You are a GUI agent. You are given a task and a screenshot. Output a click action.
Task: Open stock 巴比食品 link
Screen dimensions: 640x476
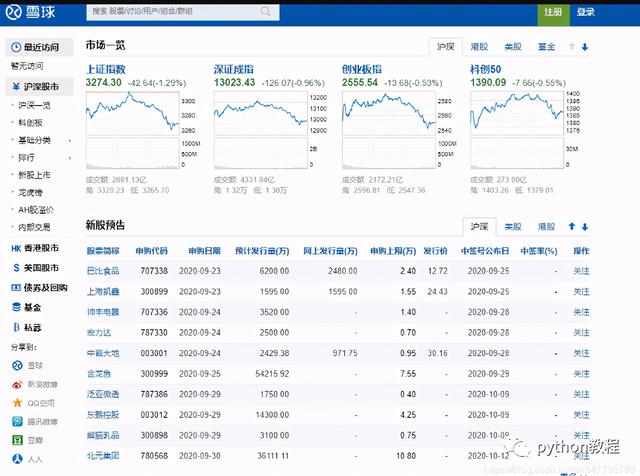(x=103, y=271)
